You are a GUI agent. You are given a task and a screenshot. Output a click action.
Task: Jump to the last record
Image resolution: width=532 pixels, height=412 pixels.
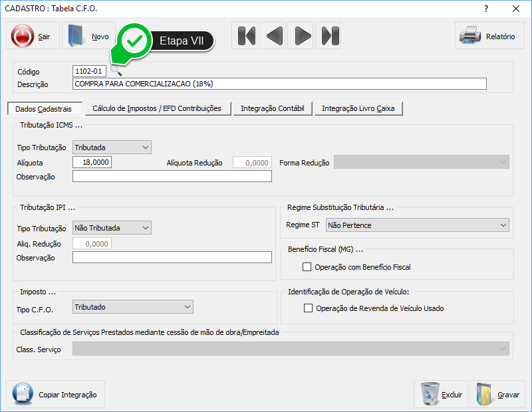pos(329,36)
